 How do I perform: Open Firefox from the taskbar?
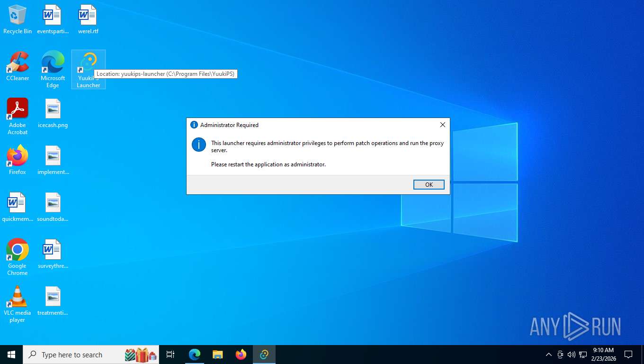[241, 355]
